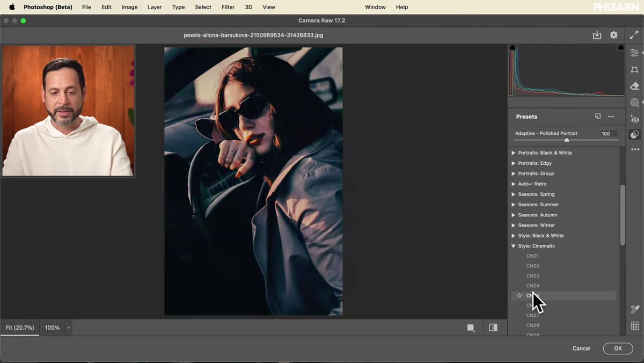The height and width of the screenshot is (363, 644).
Task: Open the Window menu
Action: click(x=375, y=7)
